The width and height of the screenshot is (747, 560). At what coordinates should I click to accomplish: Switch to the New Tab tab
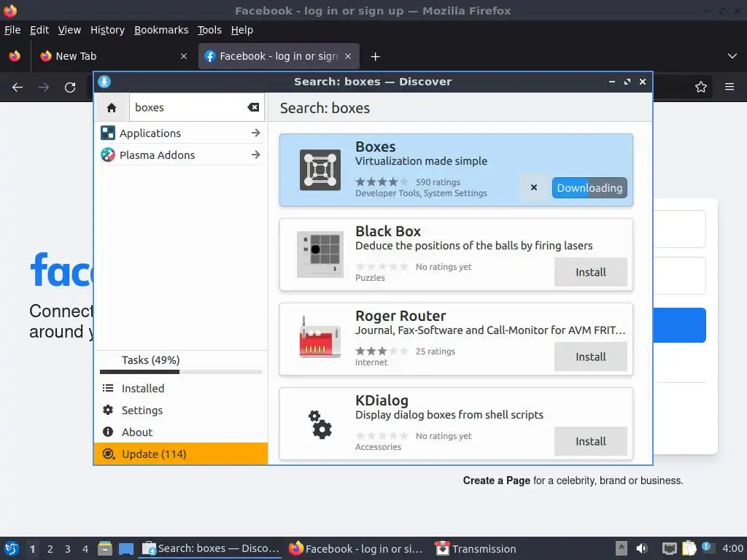coord(113,56)
